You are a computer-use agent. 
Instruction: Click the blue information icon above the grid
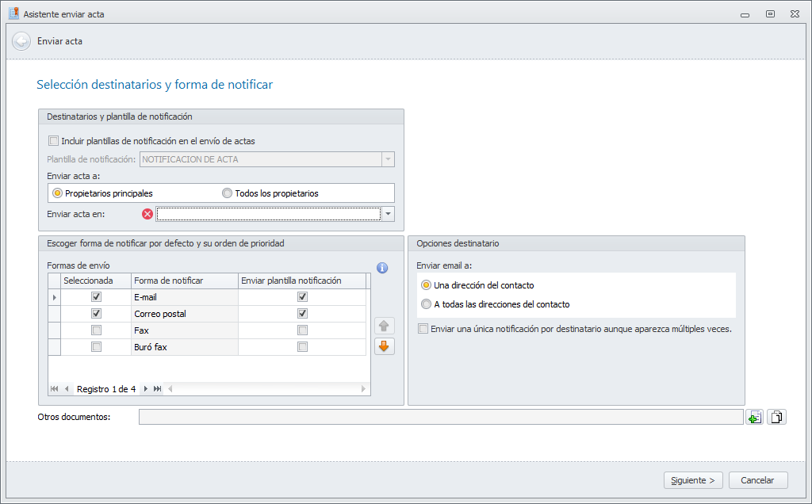pos(382,268)
